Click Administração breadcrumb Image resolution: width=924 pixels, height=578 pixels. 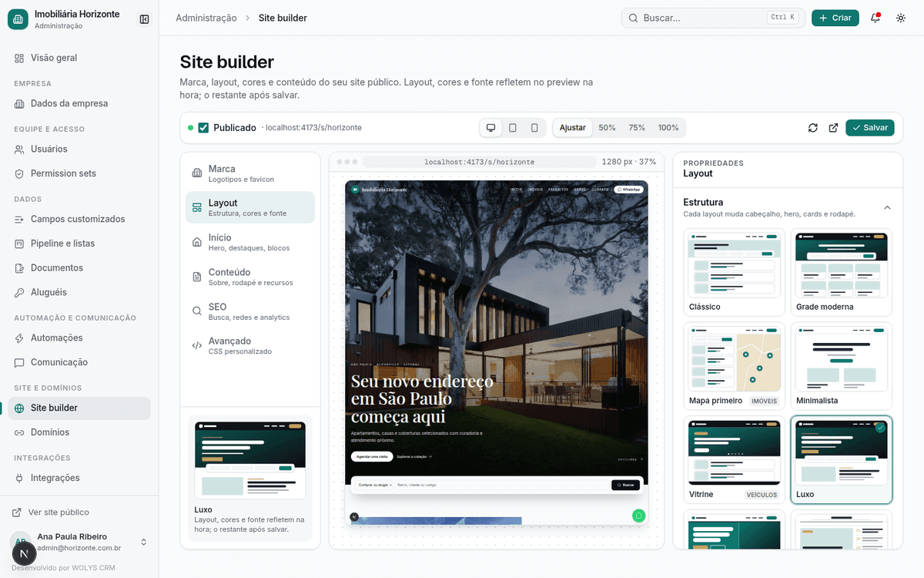[x=206, y=18]
